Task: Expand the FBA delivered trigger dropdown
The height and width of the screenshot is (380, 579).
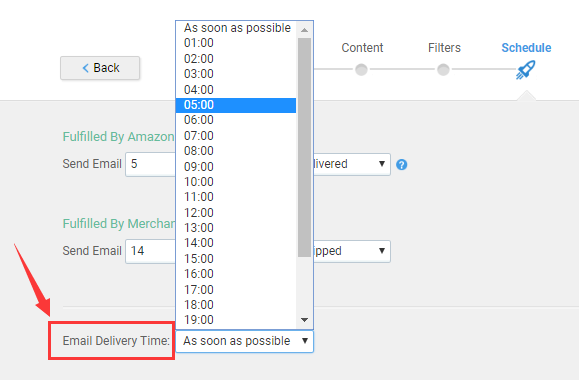Action: 352,164
